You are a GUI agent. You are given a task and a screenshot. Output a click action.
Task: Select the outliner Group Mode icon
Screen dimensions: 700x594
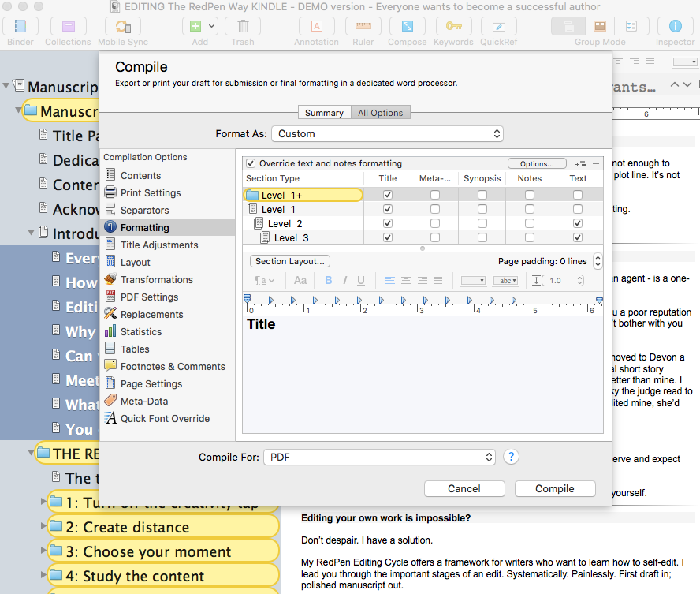click(631, 26)
